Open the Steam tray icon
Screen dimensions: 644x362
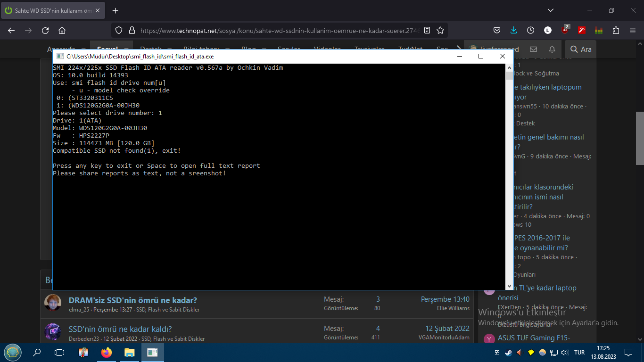coord(508,353)
